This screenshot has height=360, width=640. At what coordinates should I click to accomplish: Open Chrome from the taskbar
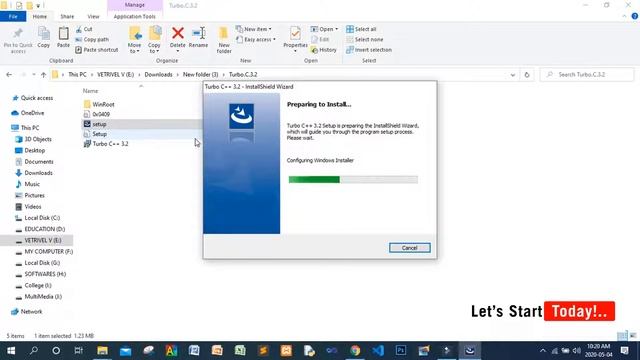(x=355, y=351)
